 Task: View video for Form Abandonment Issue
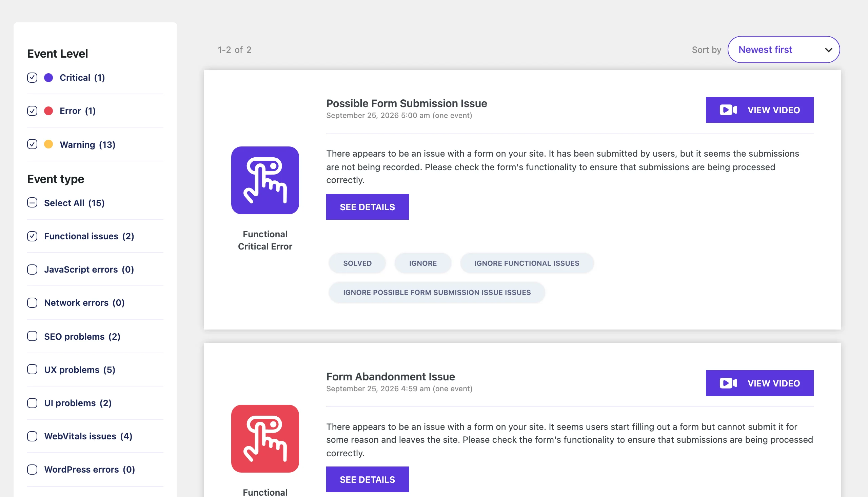click(759, 383)
